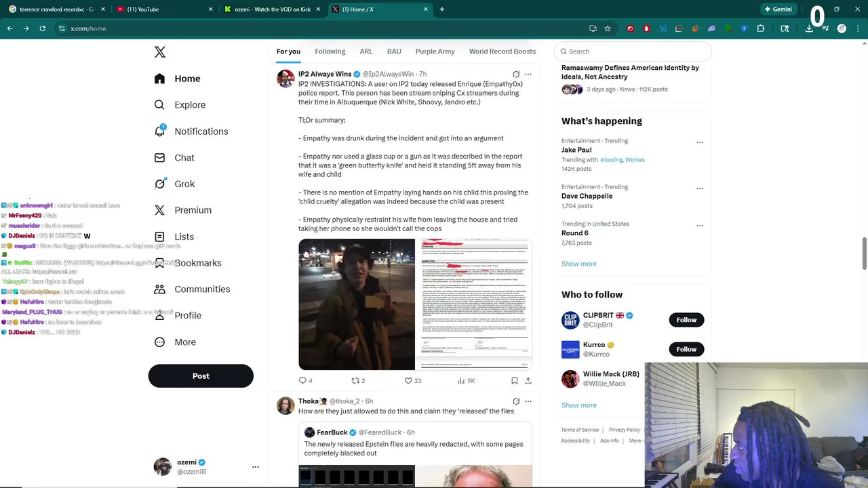
Task: Click the X search field
Action: point(633,52)
